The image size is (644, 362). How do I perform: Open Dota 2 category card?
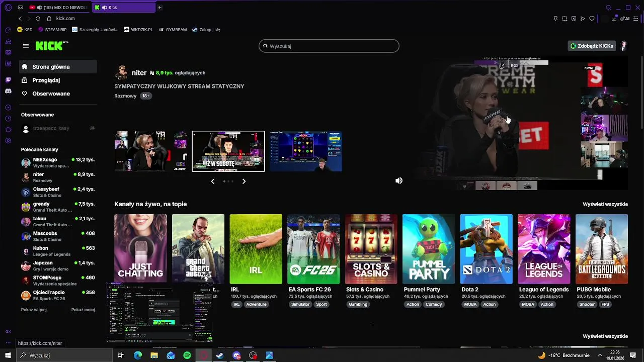tap(487, 249)
